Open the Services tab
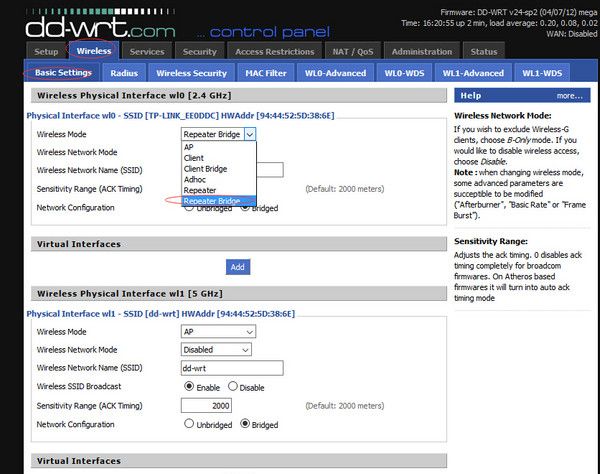This screenshot has width=600, height=474. click(x=147, y=52)
